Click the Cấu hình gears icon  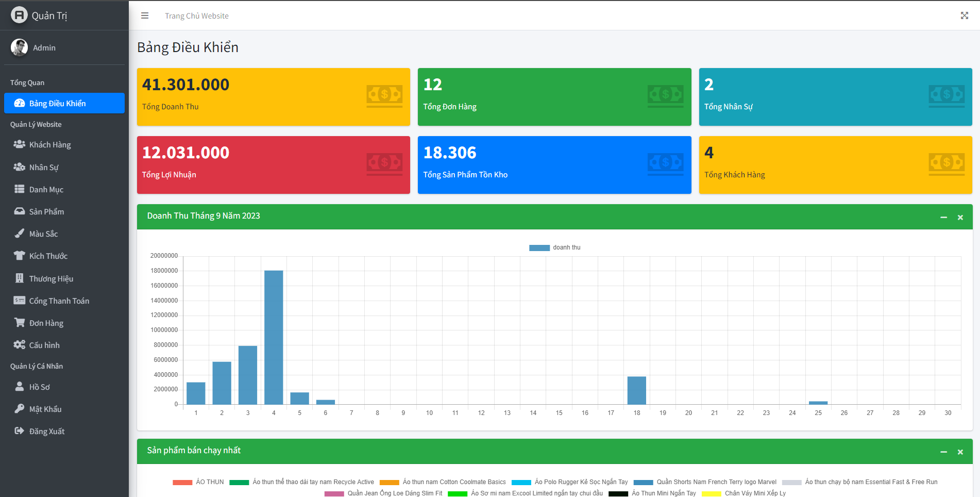(x=20, y=345)
